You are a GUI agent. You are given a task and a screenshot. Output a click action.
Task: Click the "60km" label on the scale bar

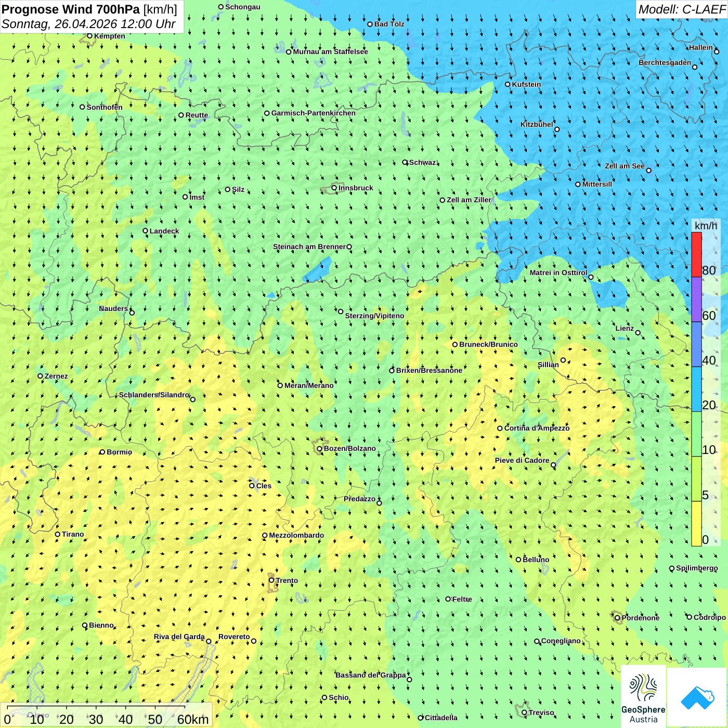(193, 719)
